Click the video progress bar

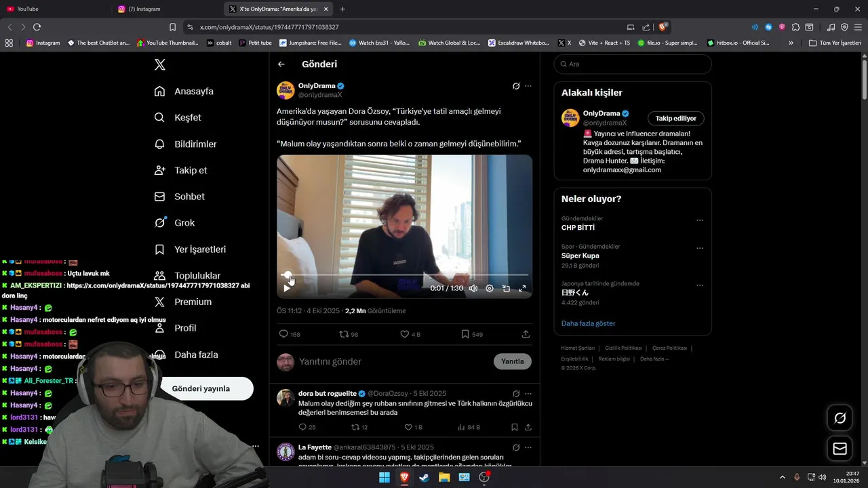pos(405,275)
